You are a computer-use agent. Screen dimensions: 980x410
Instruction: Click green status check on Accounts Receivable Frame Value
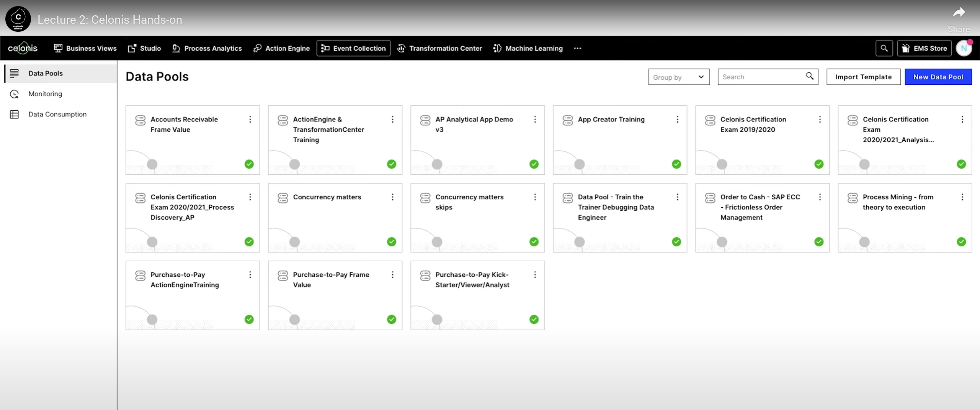(x=249, y=164)
